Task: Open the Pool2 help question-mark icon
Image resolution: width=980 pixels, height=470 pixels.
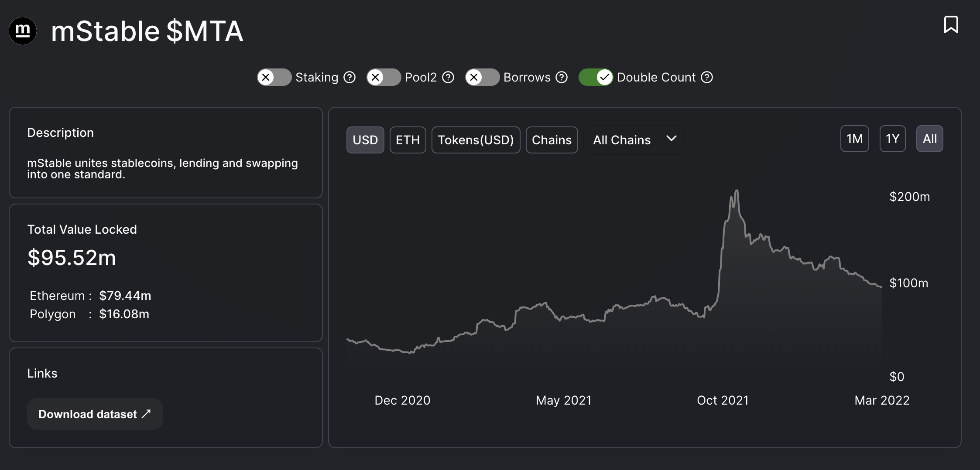Action: tap(448, 77)
